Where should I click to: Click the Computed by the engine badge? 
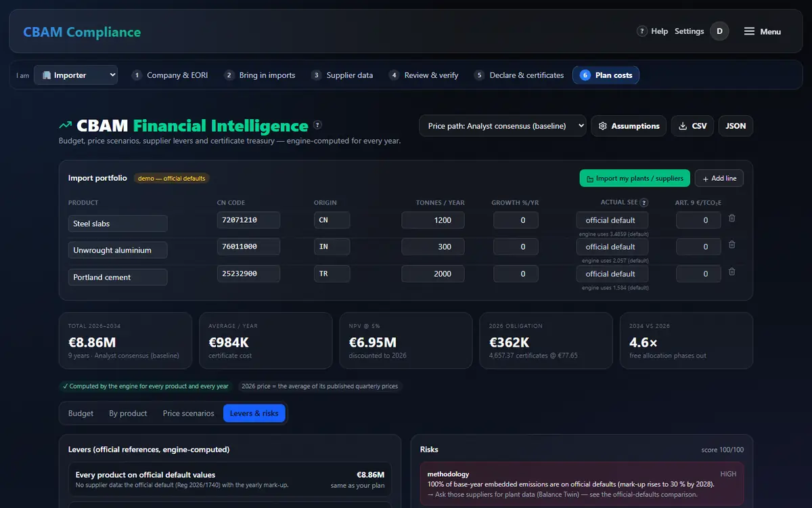coord(145,386)
